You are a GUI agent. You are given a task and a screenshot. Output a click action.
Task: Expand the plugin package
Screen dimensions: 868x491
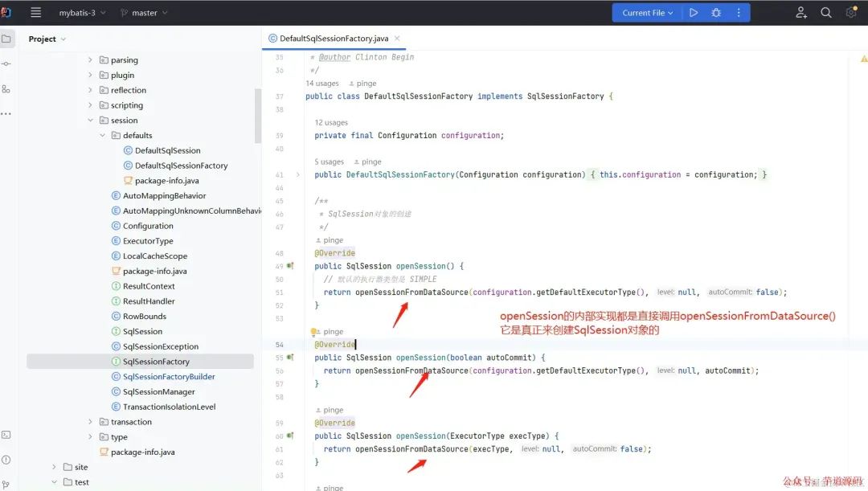tap(90, 75)
